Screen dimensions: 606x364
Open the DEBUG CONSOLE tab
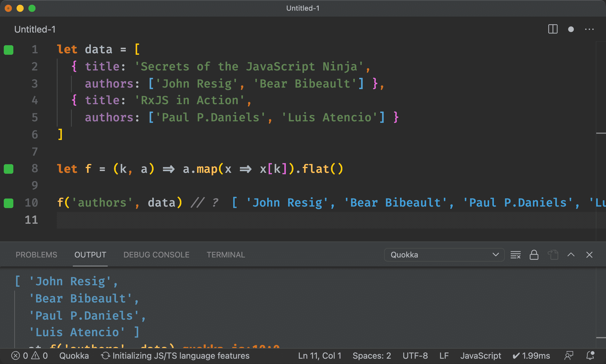(x=156, y=255)
